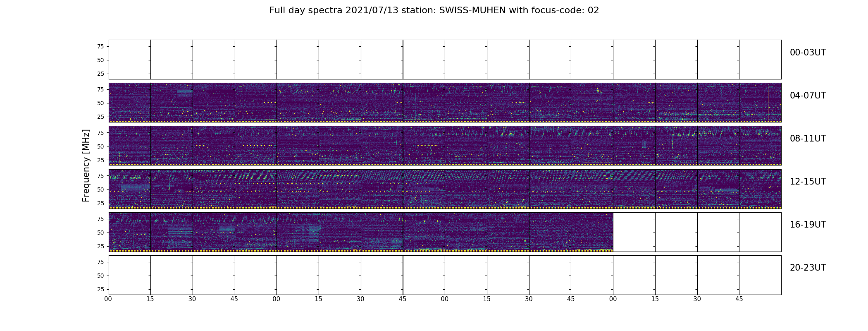This screenshot has height=331, width=868.
Task: Click the leftmost '00' time axis tick label
Action: click(x=108, y=299)
